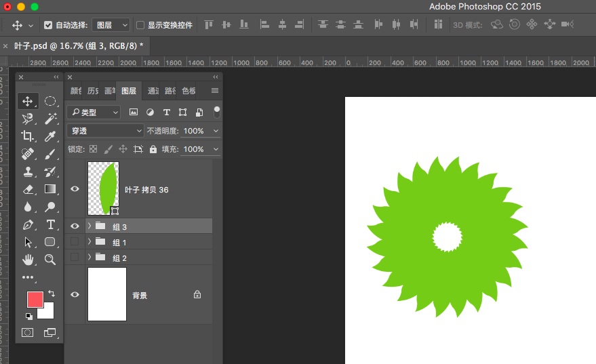Filter layers by pixel layers
596x364 pixels.
[134, 112]
